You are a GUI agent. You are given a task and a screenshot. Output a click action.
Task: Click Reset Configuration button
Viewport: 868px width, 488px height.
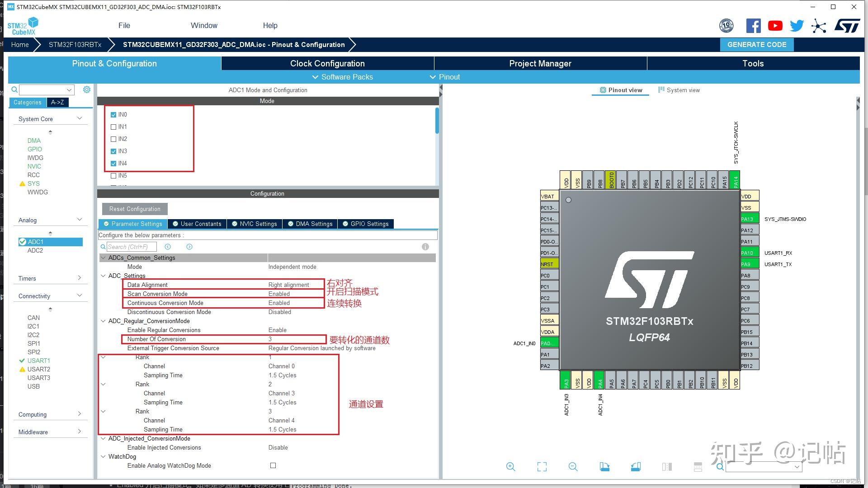[x=135, y=209]
